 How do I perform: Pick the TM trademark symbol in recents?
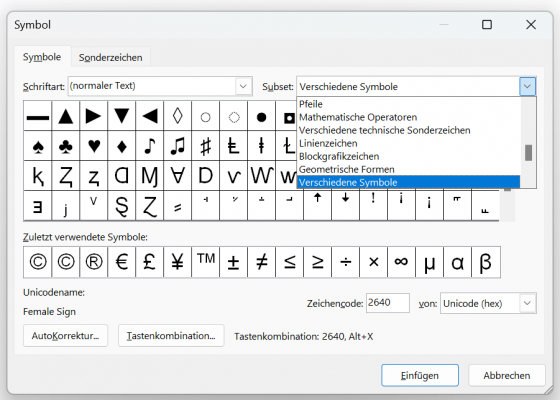[x=205, y=262]
